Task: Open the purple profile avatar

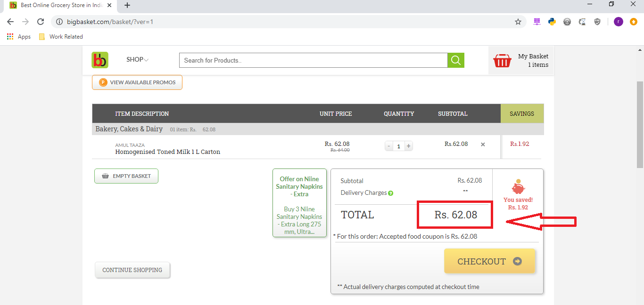Action: [x=619, y=22]
